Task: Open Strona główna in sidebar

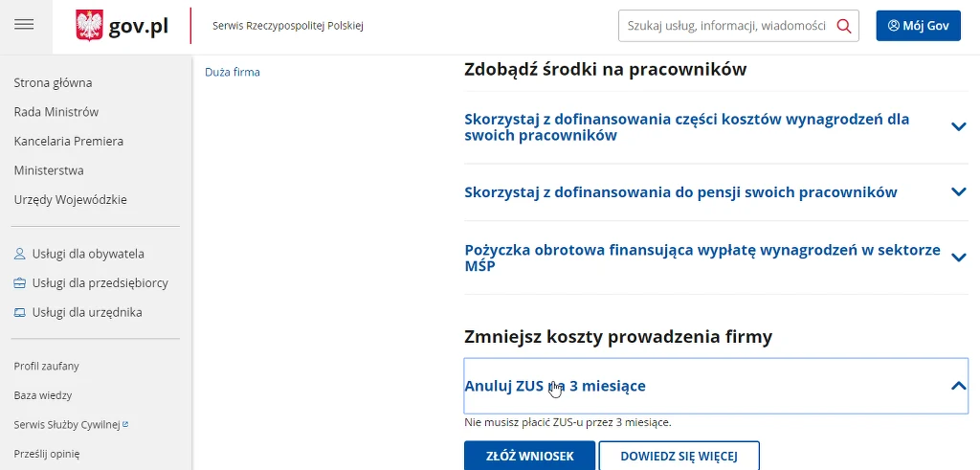Action: [x=54, y=82]
